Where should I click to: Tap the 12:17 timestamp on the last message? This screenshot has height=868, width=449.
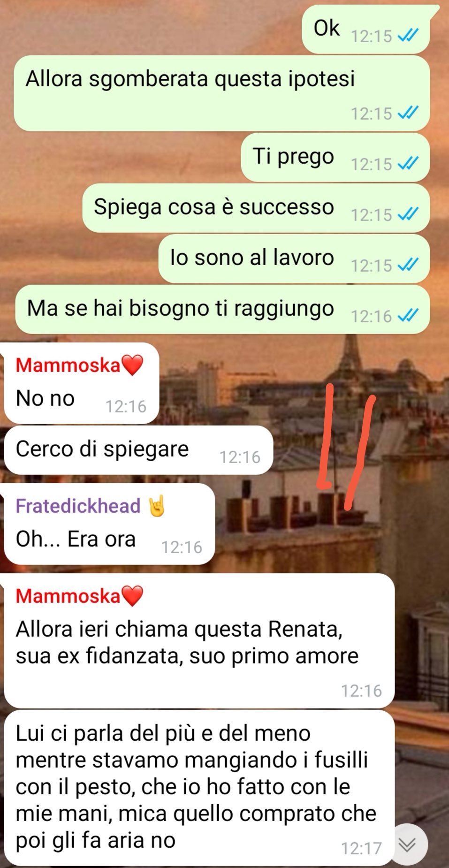[x=361, y=848]
